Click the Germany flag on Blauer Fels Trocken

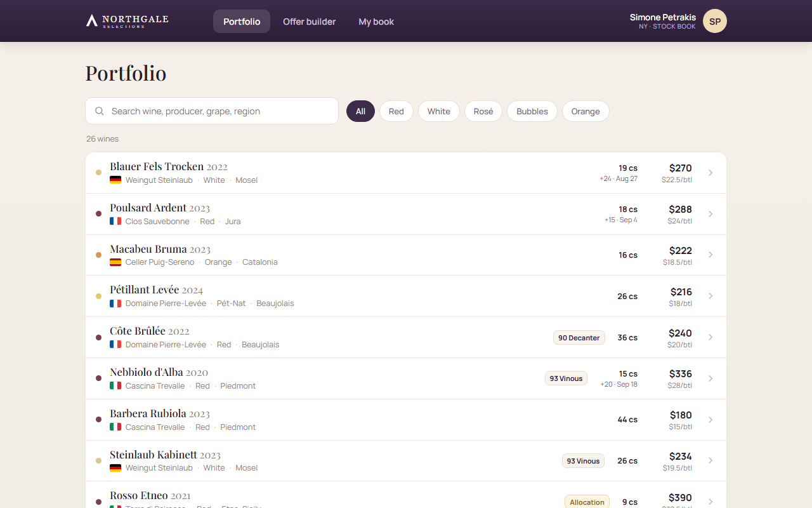[x=115, y=180]
